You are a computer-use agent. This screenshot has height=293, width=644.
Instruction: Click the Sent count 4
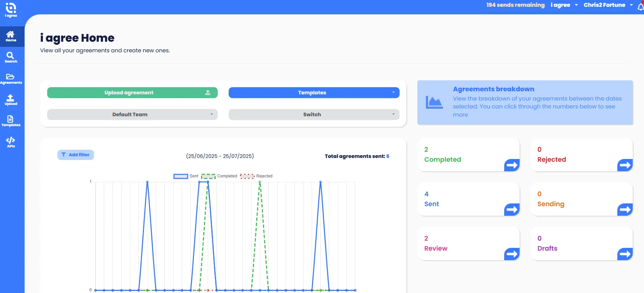pos(427,194)
